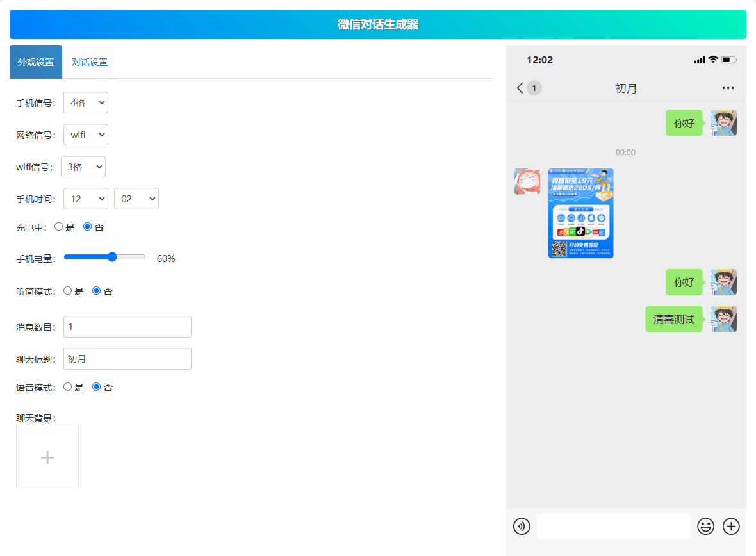Open the emoji smiley picker

tap(705, 527)
